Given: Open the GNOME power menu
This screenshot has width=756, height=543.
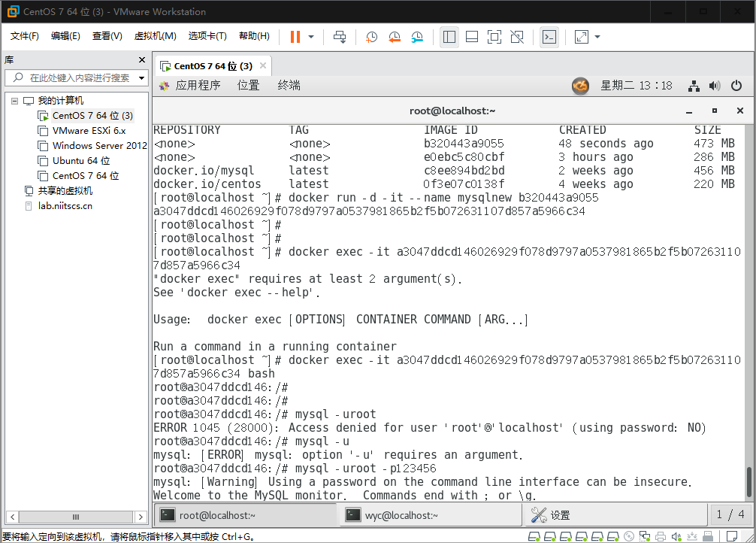Looking at the screenshot, I should click(x=736, y=86).
